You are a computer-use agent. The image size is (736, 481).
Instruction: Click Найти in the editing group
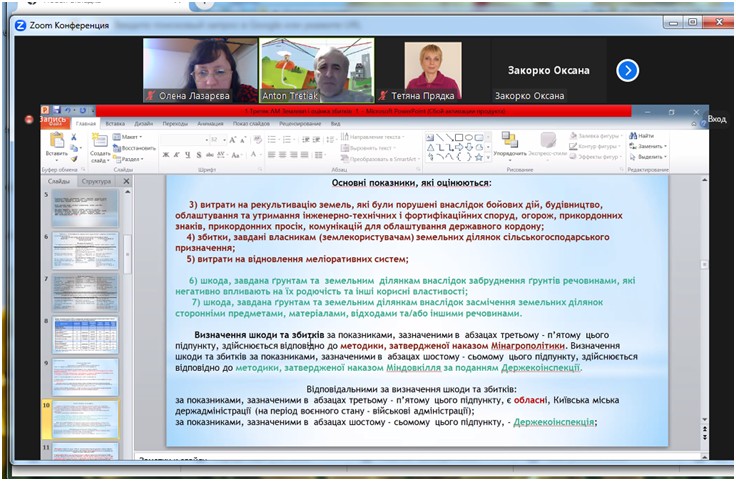click(642, 136)
